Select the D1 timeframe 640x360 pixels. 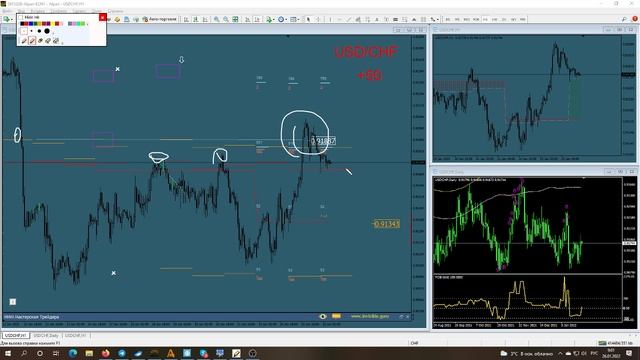point(504,19)
